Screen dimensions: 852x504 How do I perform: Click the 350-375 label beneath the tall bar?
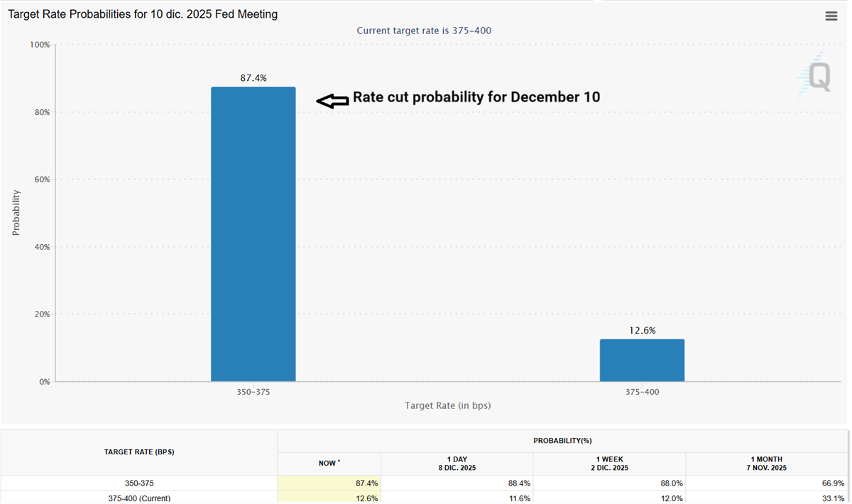253,391
